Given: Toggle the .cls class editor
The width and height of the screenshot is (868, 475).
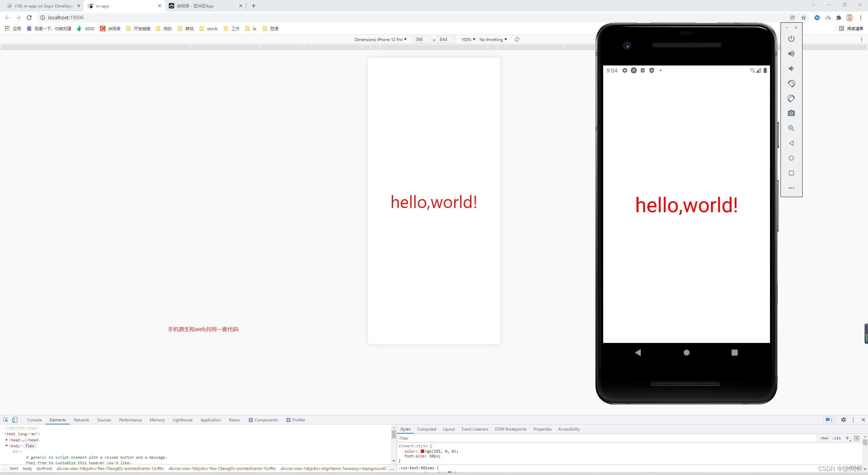Looking at the screenshot, I should click(836, 438).
